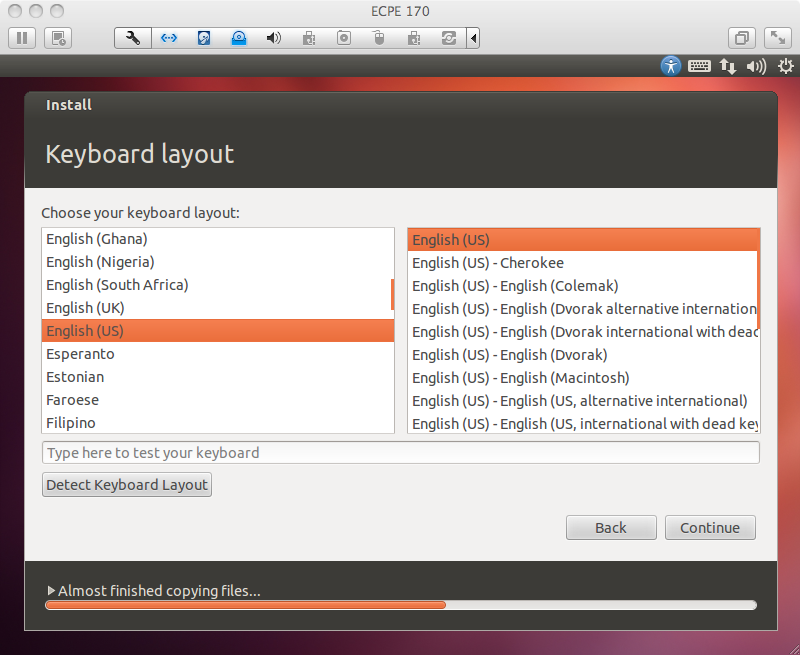The width and height of the screenshot is (800, 655).
Task: Click the network up/down arrows indicator
Action: coord(727,65)
